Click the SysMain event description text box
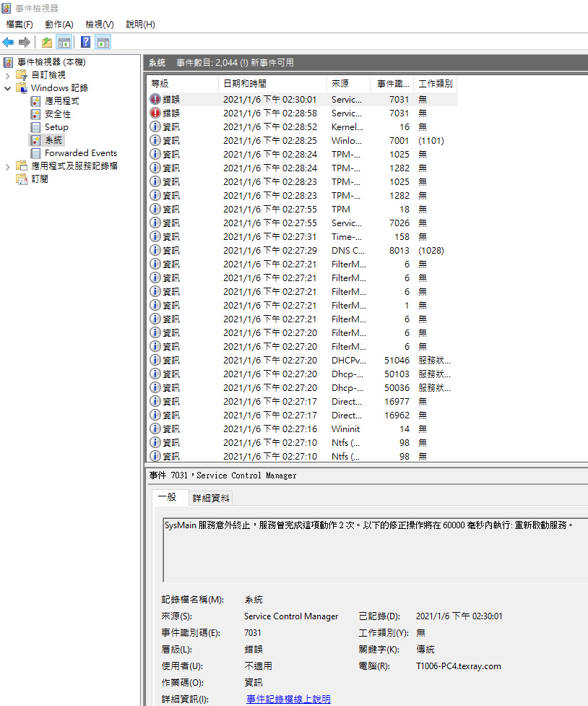The width and height of the screenshot is (588, 706). coord(376,550)
